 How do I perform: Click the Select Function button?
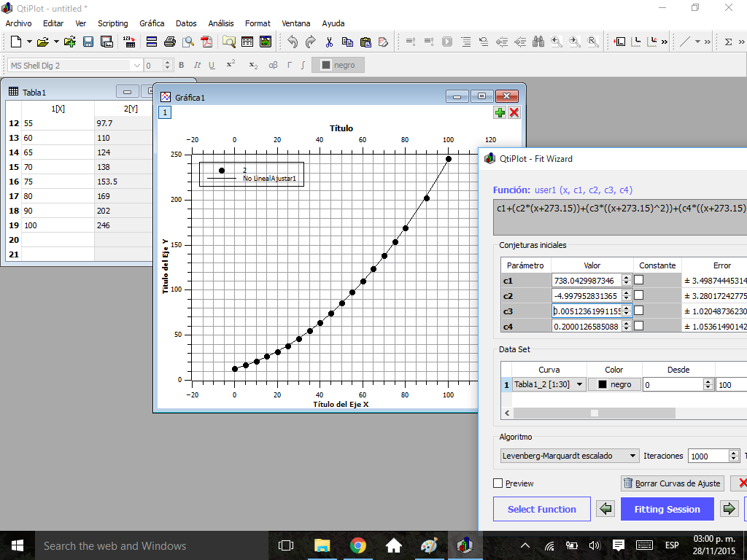pyautogui.click(x=542, y=509)
